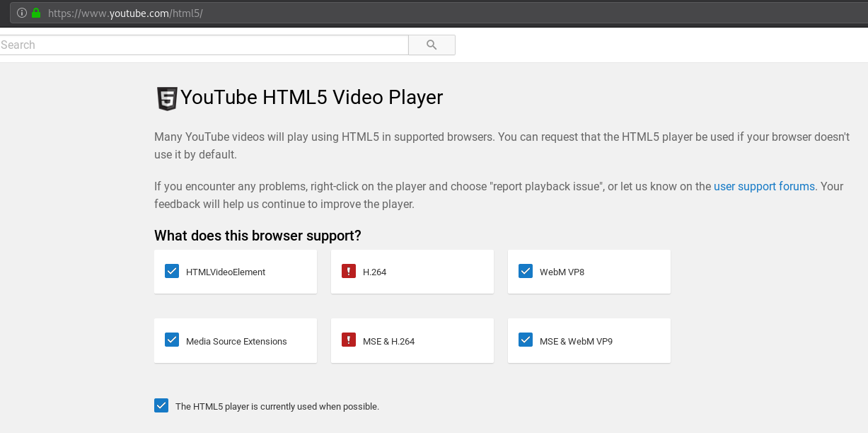868x433 pixels.
Task: Click the magnifier search button
Action: click(432, 45)
